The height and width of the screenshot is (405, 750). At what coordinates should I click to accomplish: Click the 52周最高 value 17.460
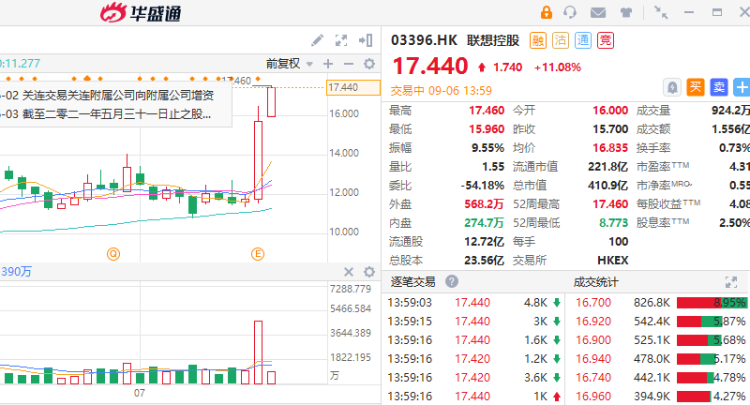pos(610,204)
